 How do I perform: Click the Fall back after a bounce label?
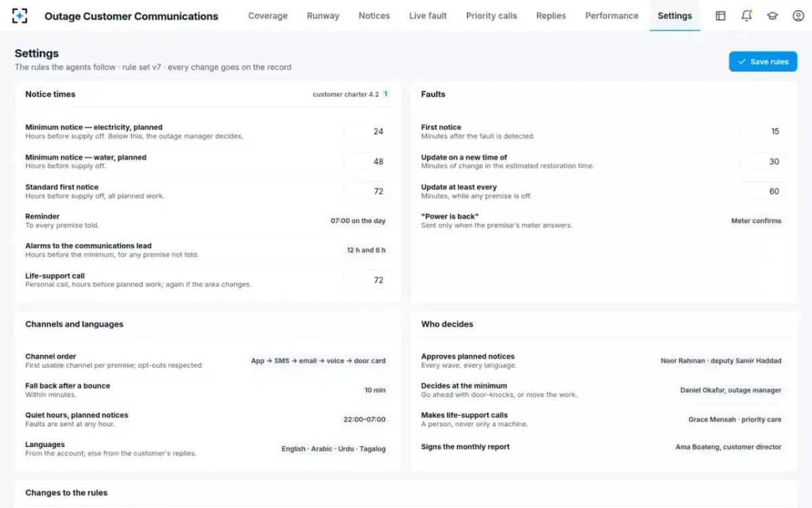click(68, 386)
